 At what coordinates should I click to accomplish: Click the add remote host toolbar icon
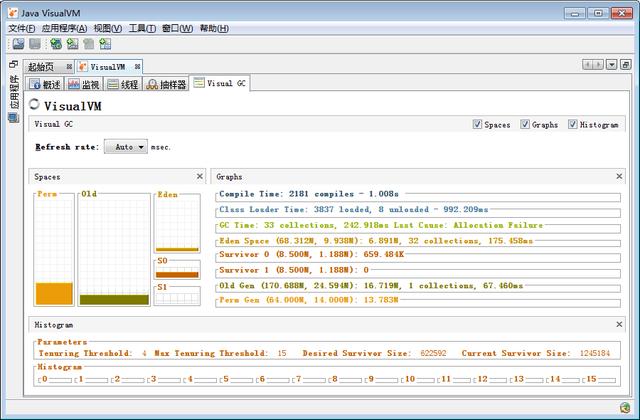point(73,44)
